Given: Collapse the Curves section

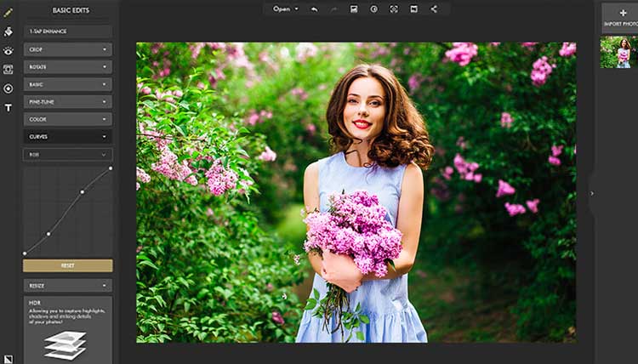Looking at the screenshot, I should (x=68, y=137).
